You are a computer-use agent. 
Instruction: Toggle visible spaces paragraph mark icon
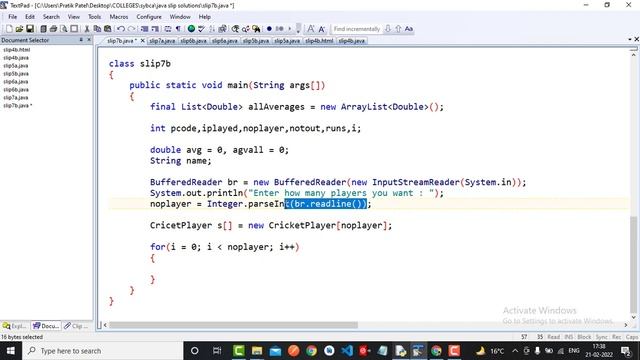click(178, 29)
